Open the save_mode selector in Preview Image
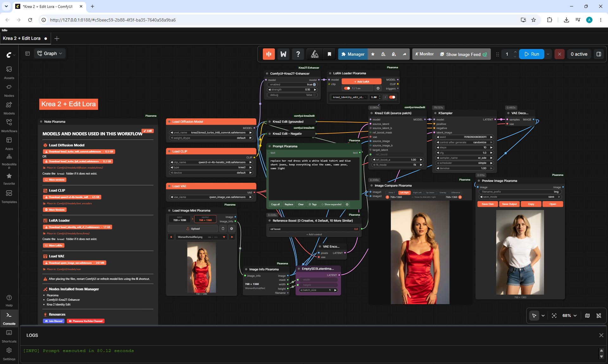Viewport: 608px width, 364px height. pos(520,197)
